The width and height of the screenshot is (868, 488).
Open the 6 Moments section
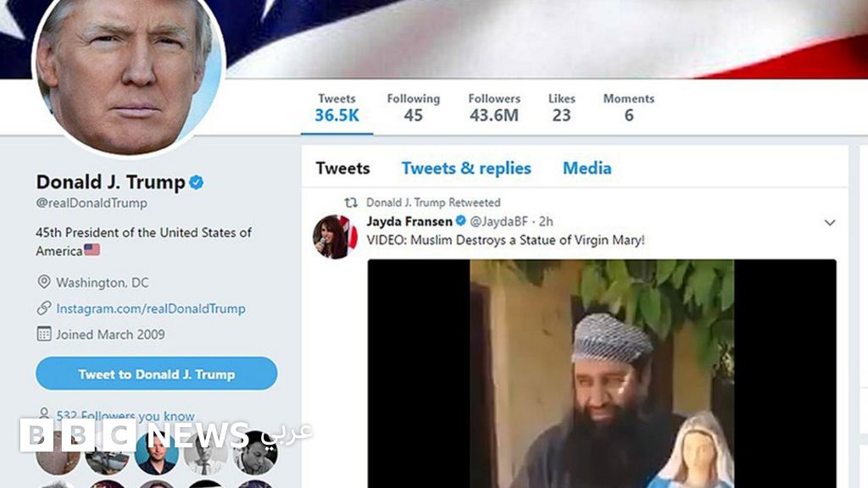tap(628, 108)
